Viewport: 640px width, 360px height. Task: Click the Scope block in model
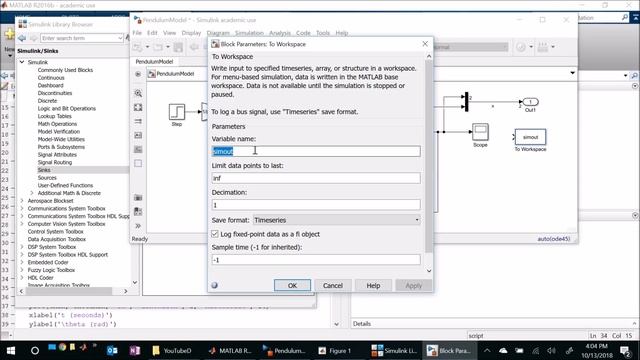pos(480,131)
